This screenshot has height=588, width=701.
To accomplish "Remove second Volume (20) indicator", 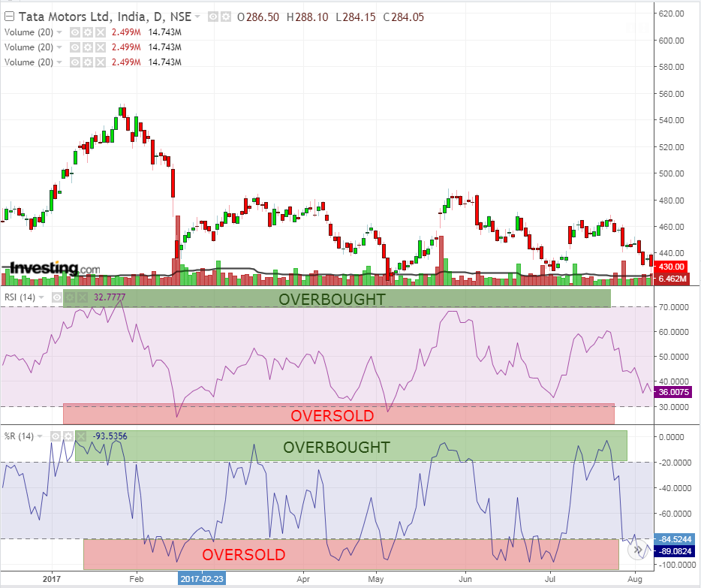I will (100, 47).
